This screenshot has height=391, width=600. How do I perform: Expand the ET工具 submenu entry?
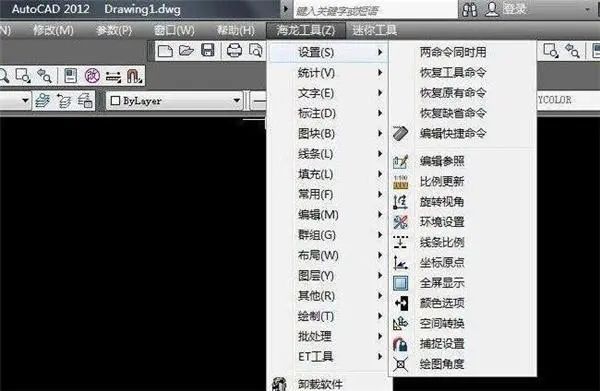(x=328, y=356)
